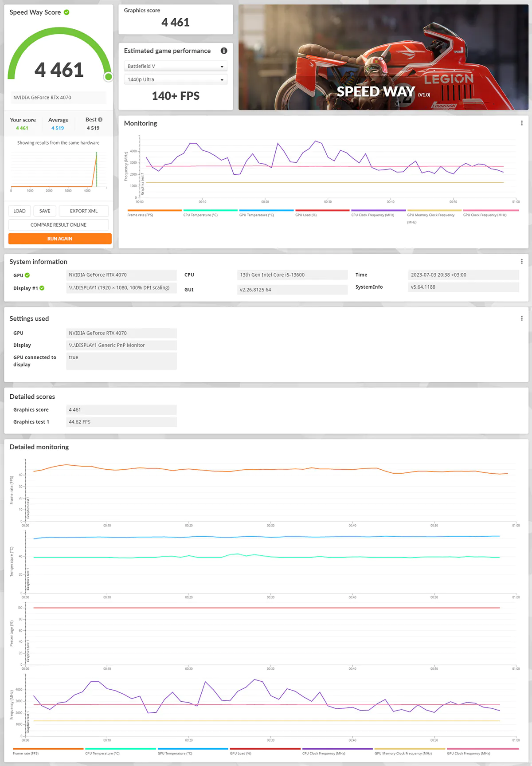Toggle GPU Temperature legend in Detailed monitoring
The width and height of the screenshot is (532, 766).
pos(192,751)
